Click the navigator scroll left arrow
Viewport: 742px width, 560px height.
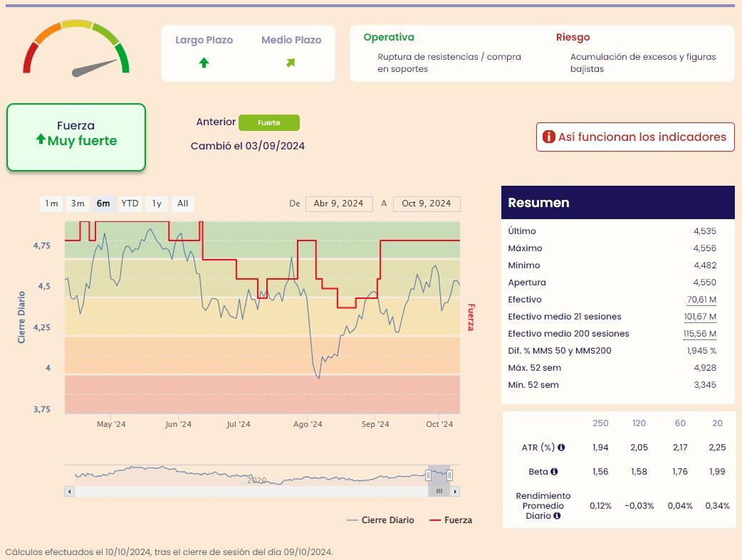(x=70, y=492)
